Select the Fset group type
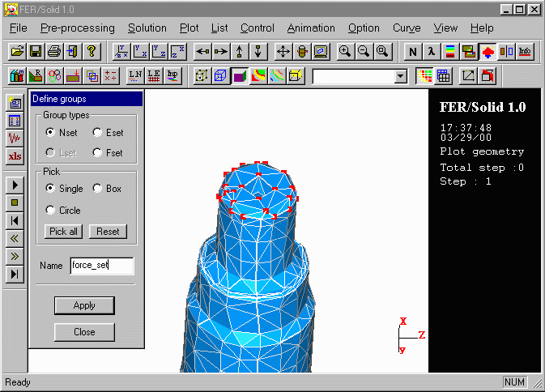 coord(97,152)
